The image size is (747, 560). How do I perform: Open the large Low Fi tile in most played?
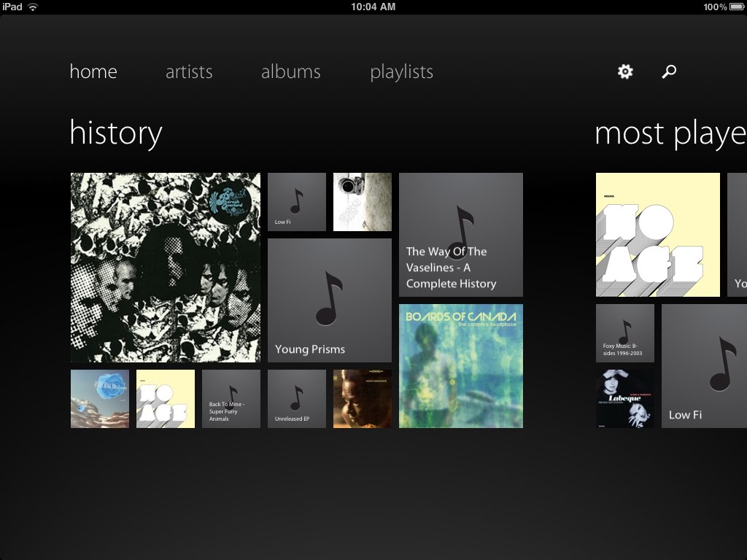click(704, 366)
